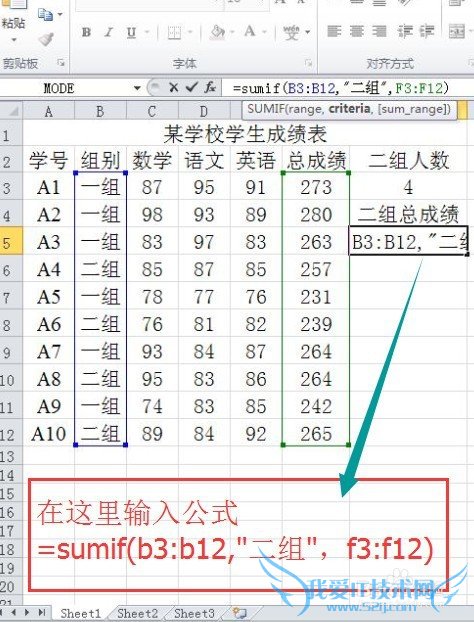Apply the Font Color letter A

(250, 31)
